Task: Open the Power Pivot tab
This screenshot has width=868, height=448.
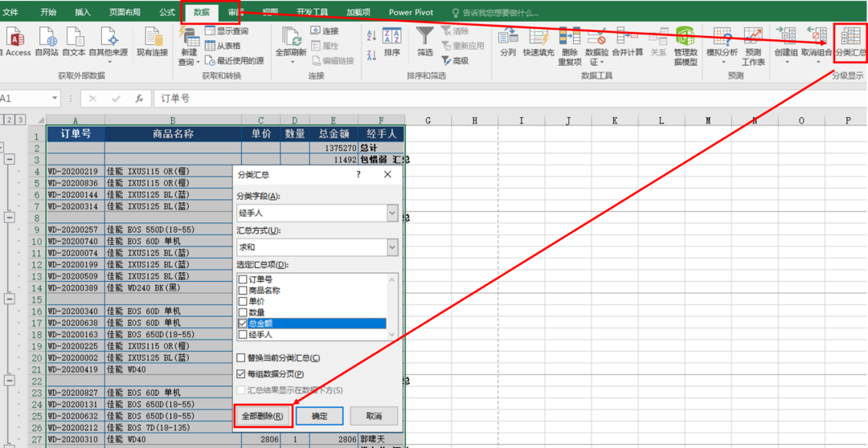Action: (411, 12)
